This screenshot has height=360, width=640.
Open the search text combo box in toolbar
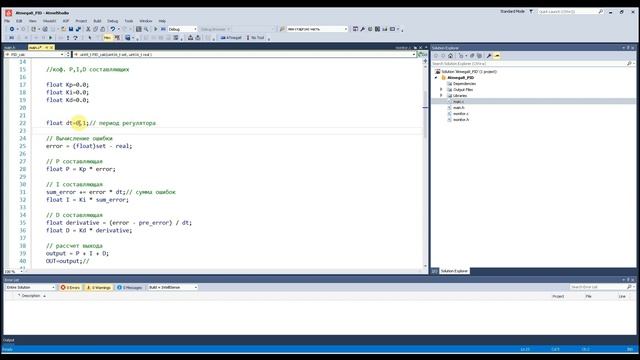317,29
